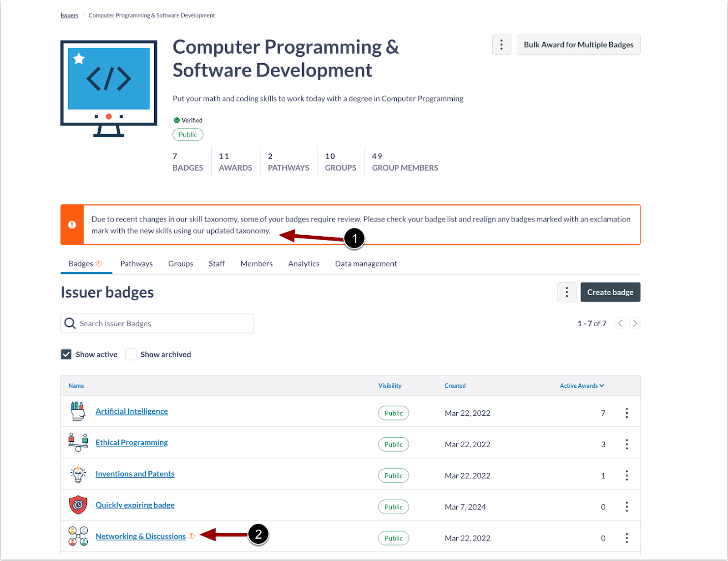
Task: Click the 49 GROUP MEMBERS statistic
Action: (405, 162)
